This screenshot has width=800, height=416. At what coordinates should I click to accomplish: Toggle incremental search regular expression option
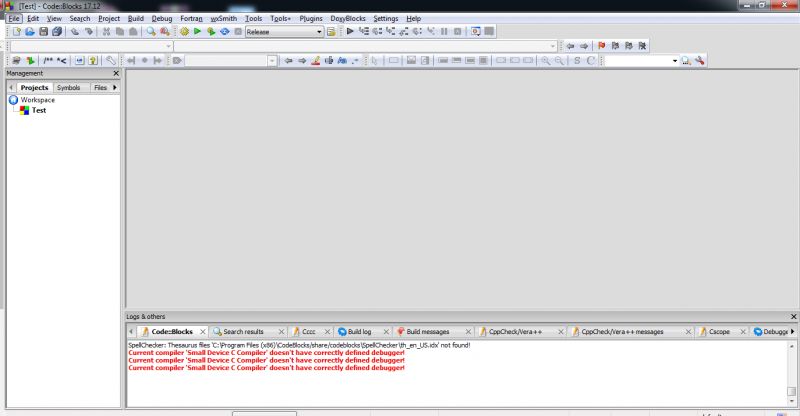(x=355, y=61)
